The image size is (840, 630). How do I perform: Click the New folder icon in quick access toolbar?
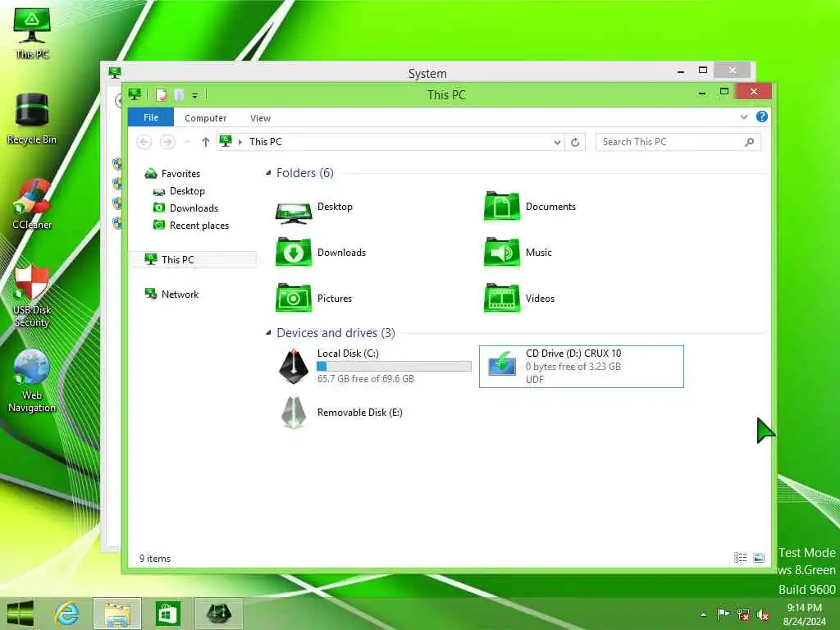(179, 95)
